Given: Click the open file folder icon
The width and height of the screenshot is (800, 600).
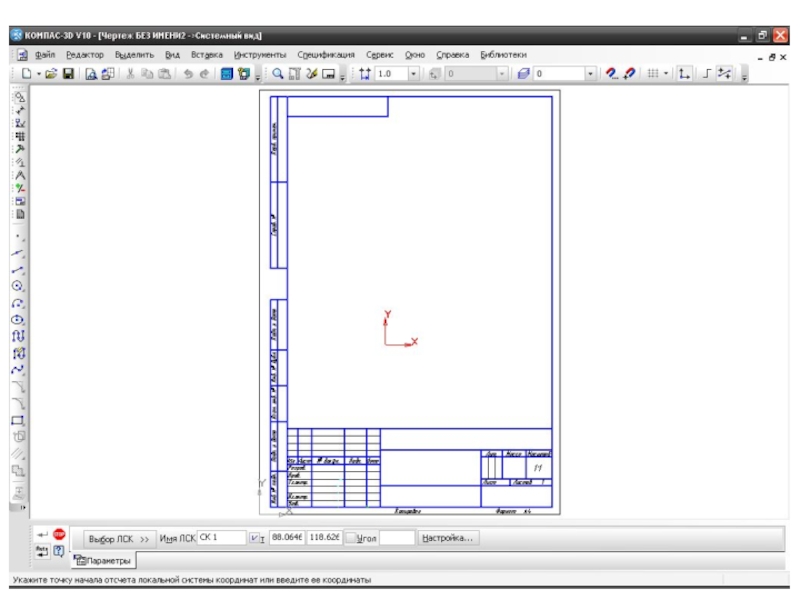Looking at the screenshot, I should pos(51,74).
